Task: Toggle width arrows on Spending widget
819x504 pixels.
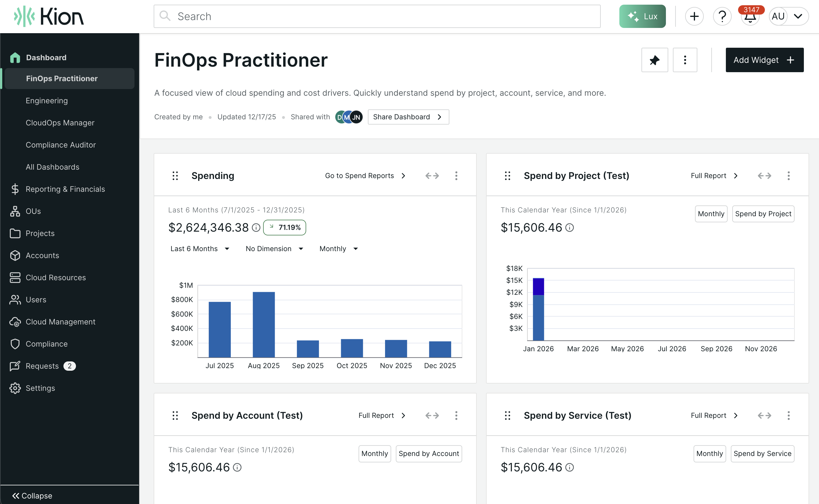Action: [x=432, y=176]
